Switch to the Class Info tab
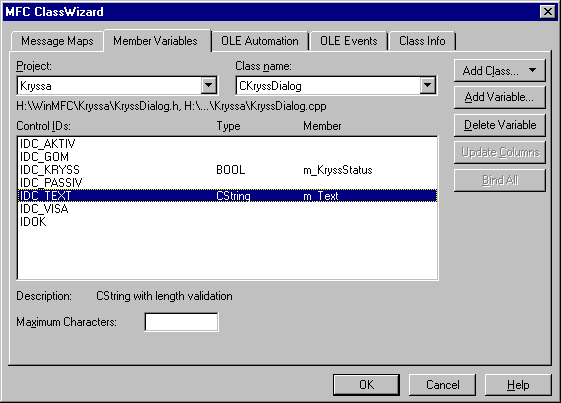Image resolution: width=561 pixels, height=403 pixels. [x=422, y=41]
